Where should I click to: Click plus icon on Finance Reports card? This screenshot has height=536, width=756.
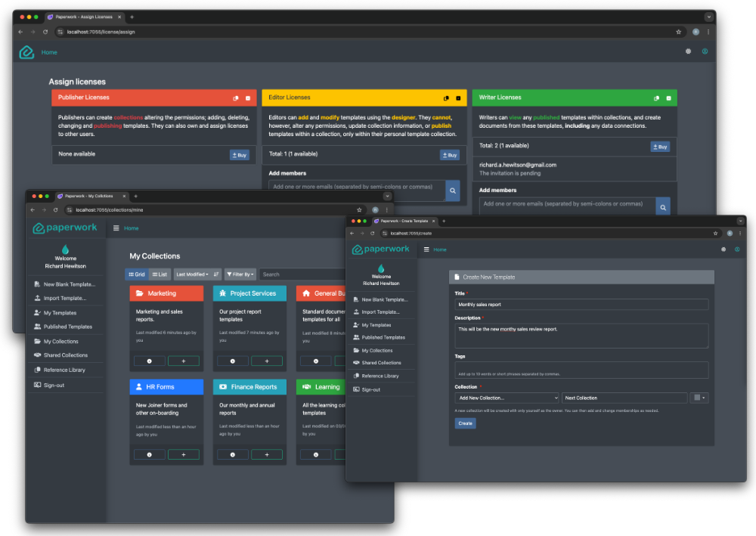click(267, 454)
